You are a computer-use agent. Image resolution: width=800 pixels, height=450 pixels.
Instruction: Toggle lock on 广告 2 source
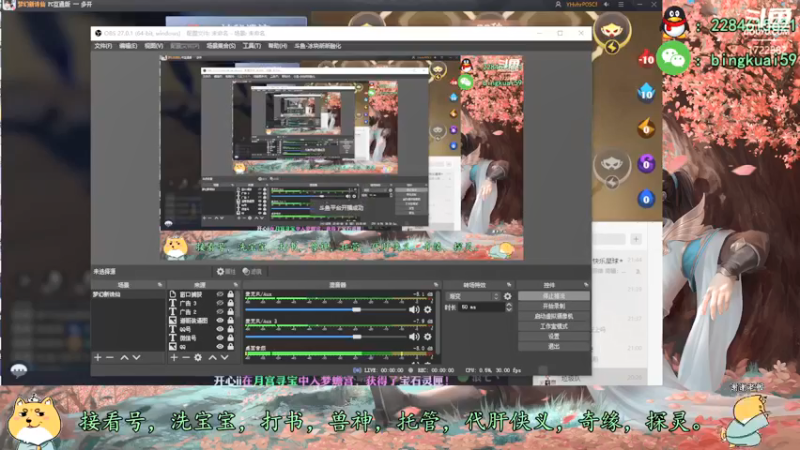pyautogui.click(x=231, y=312)
